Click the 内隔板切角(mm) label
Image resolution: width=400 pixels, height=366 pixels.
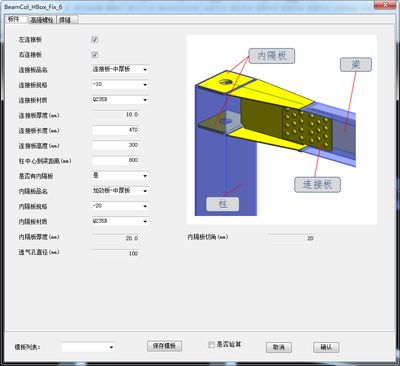click(x=208, y=237)
